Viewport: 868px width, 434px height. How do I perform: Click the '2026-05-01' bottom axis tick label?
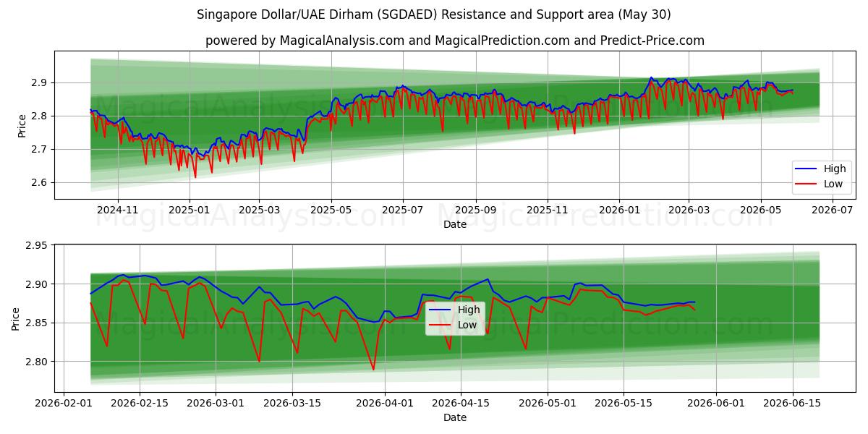point(547,402)
